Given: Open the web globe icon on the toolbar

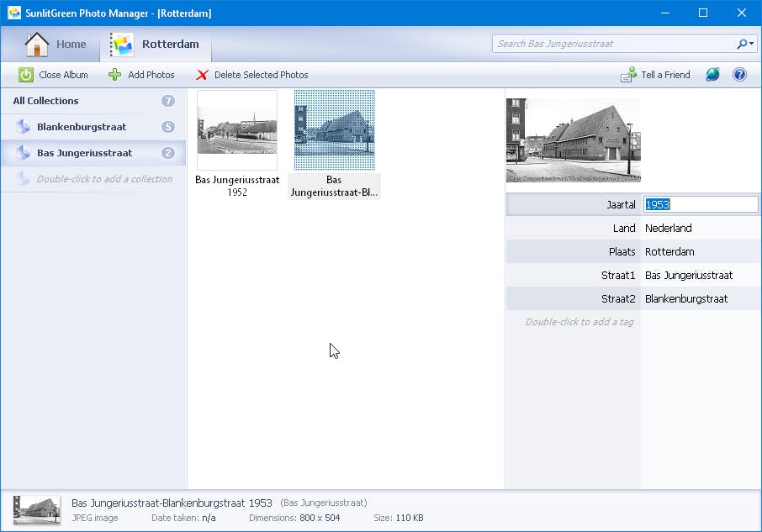Looking at the screenshot, I should [x=712, y=74].
